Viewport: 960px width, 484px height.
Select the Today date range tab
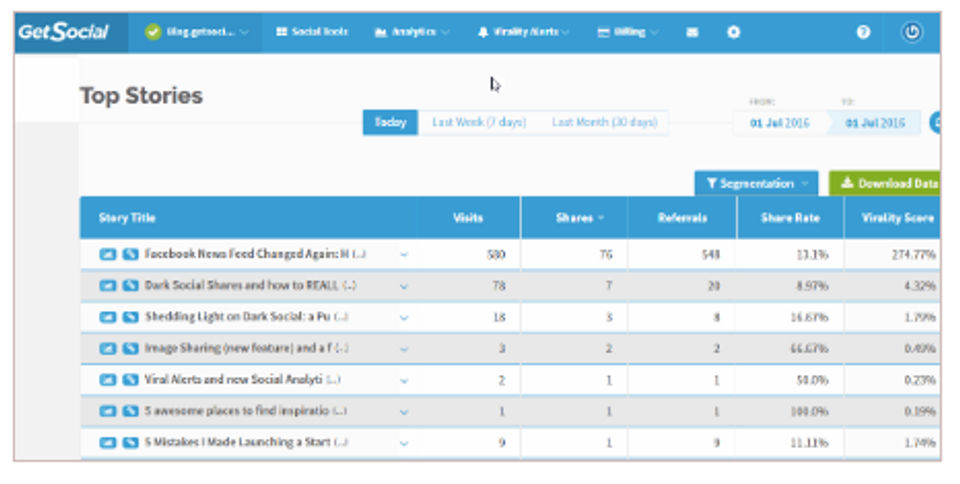click(x=390, y=122)
